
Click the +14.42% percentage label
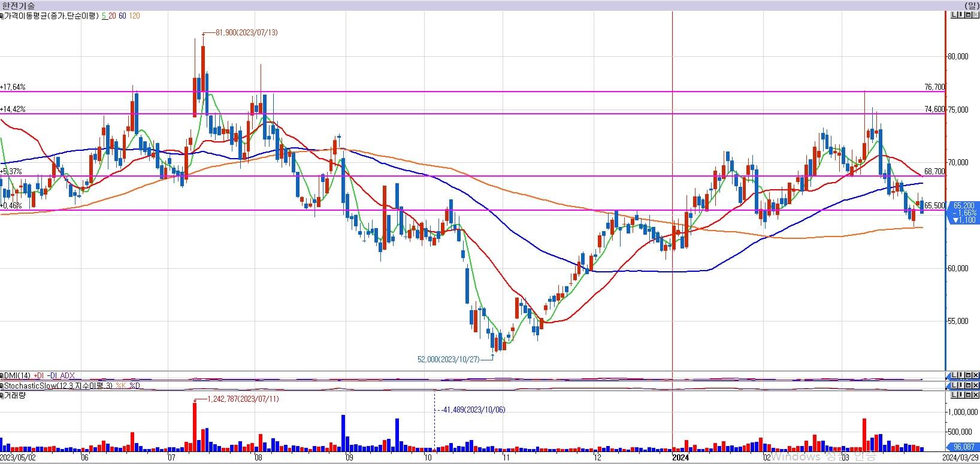click(x=13, y=110)
